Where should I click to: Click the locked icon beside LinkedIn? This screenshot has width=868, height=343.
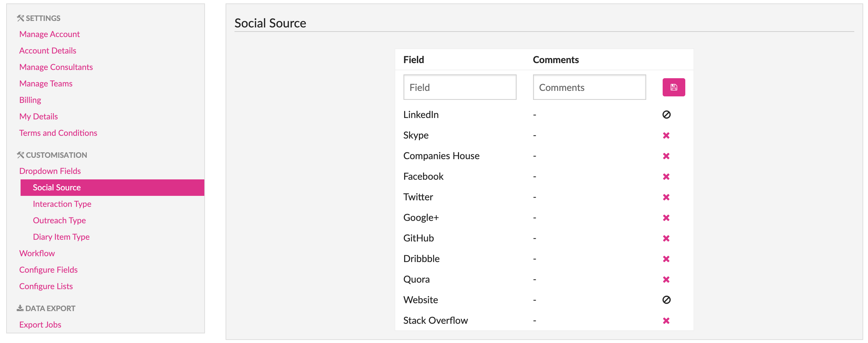tap(666, 115)
